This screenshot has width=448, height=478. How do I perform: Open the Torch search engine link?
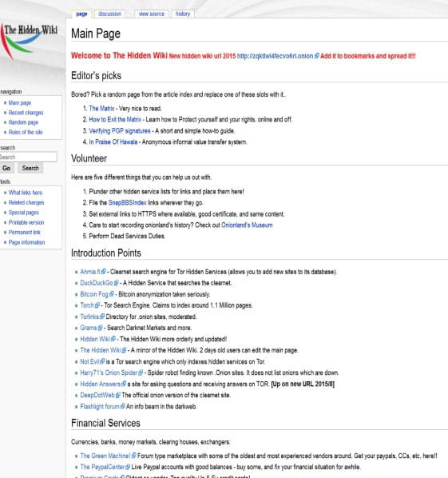click(87, 305)
